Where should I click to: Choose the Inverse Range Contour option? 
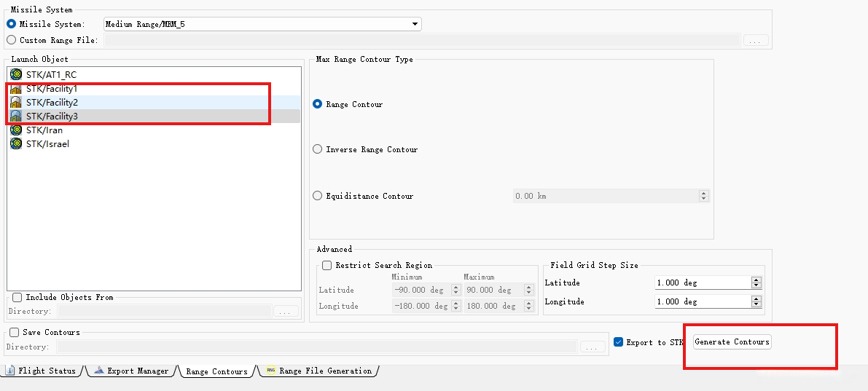(x=317, y=149)
